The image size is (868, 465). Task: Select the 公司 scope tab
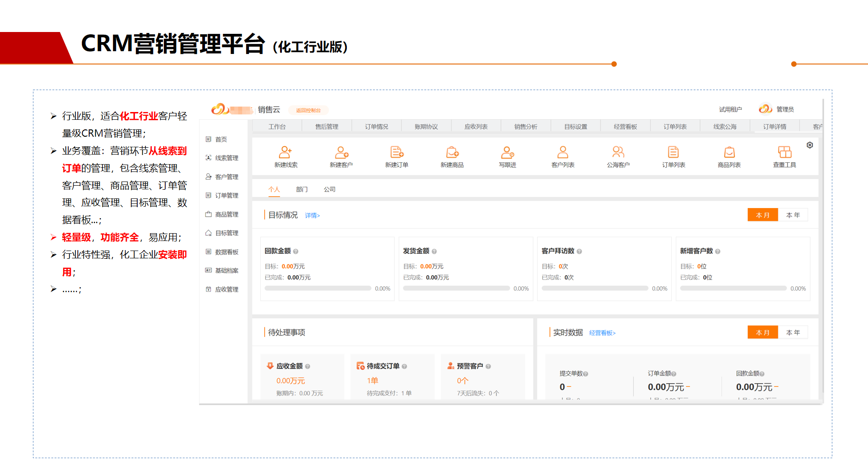click(330, 189)
